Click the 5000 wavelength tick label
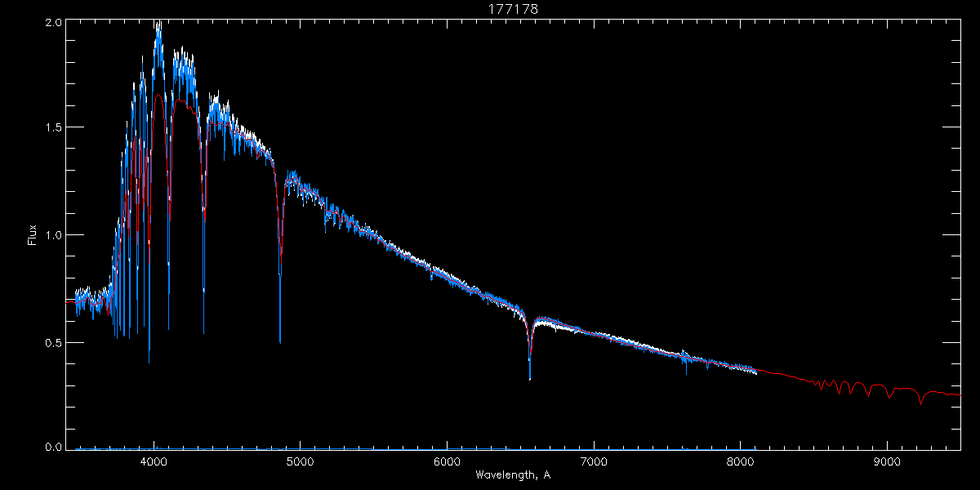The image size is (980, 490). click(300, 461)
